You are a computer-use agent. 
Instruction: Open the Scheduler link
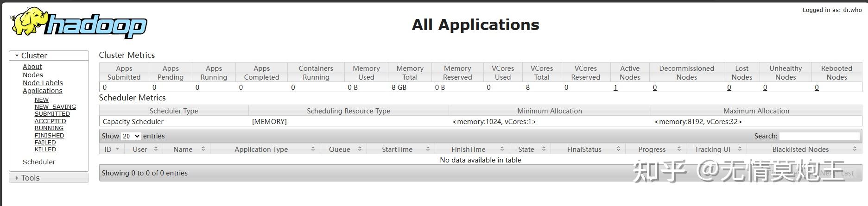point(39,162)
